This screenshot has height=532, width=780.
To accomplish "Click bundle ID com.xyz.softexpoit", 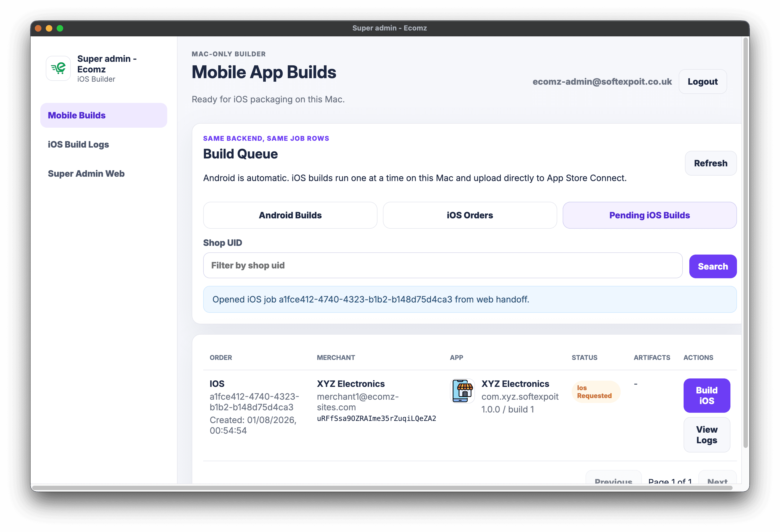I will tap(520, 396).
